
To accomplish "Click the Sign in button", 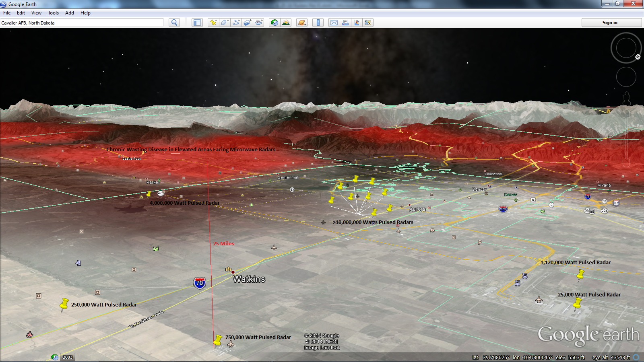I will tap(610, 23).
